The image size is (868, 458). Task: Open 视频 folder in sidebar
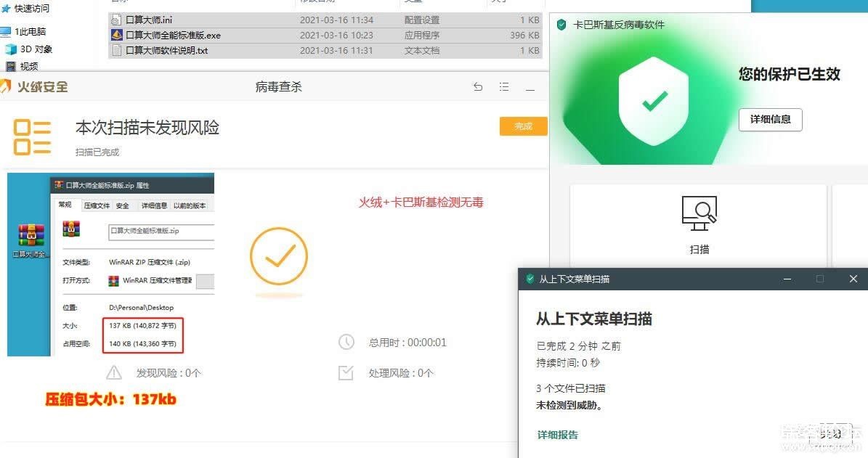pyautogui.click(x=22, y=66)
